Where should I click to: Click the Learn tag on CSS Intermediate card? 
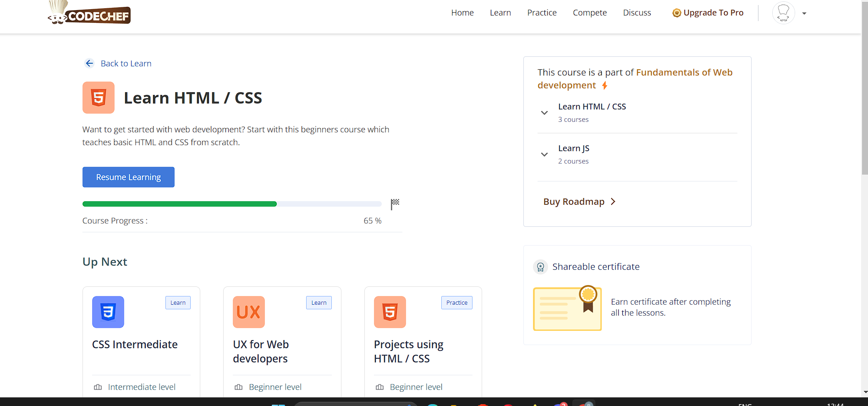[178, 302]
